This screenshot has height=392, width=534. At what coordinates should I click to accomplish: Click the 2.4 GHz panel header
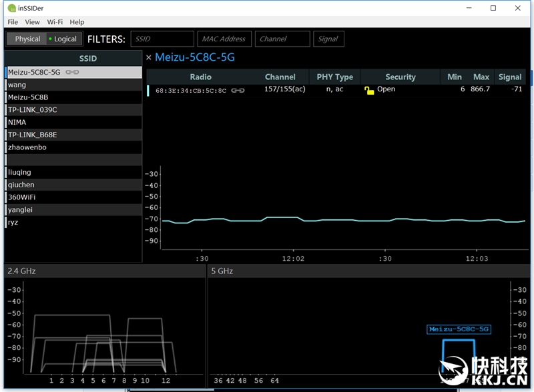click(x=105, y=271)
